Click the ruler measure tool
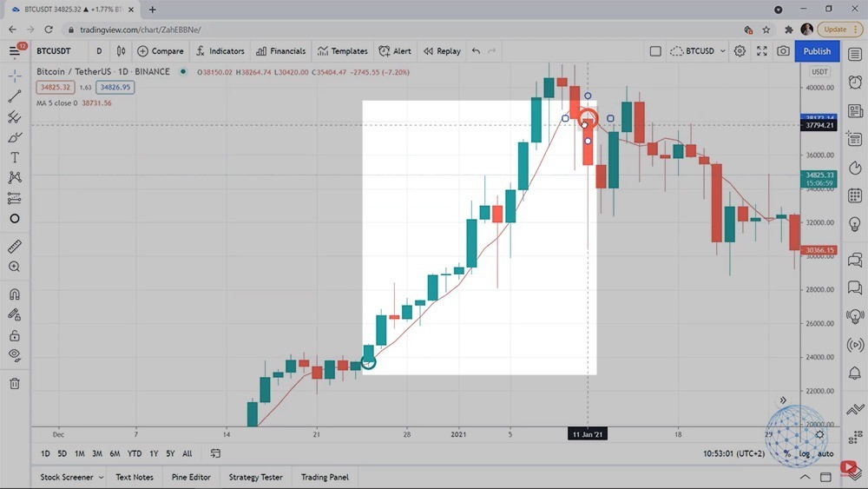 pos(15,247)
